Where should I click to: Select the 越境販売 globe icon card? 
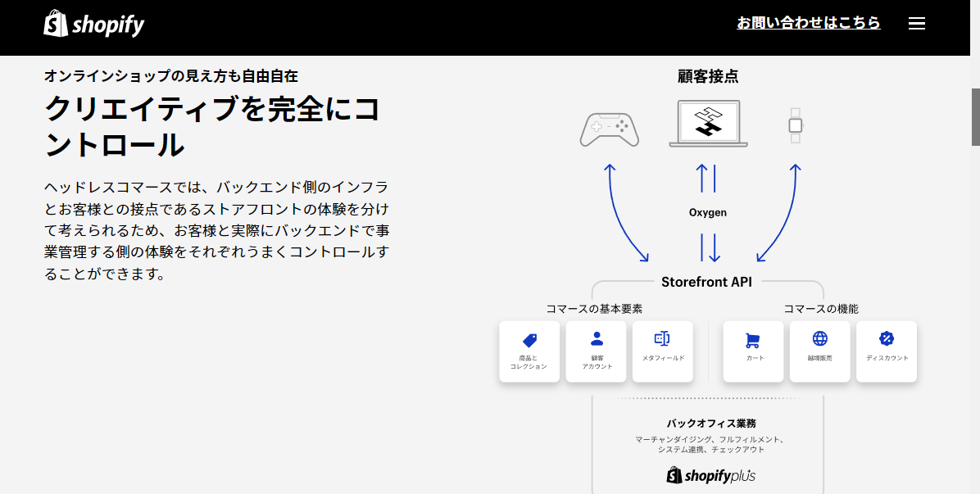(x=819, y=351)
